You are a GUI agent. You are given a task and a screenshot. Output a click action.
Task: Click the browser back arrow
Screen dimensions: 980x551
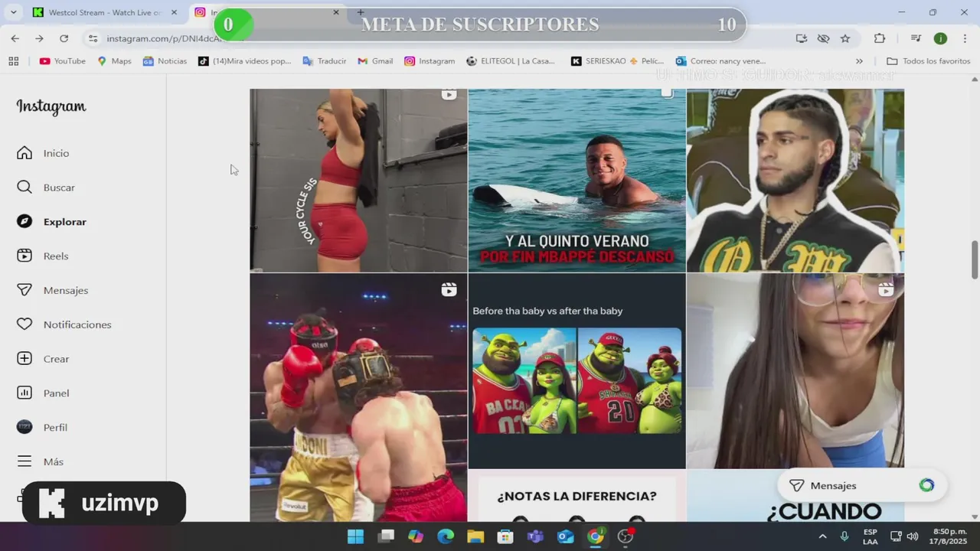coord(15,38)
